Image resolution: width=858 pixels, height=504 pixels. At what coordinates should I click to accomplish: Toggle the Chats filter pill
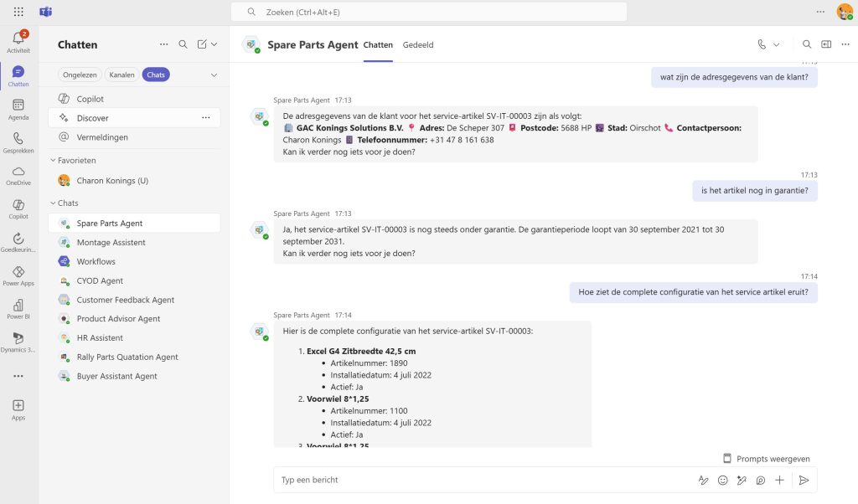tap(156, 75)
